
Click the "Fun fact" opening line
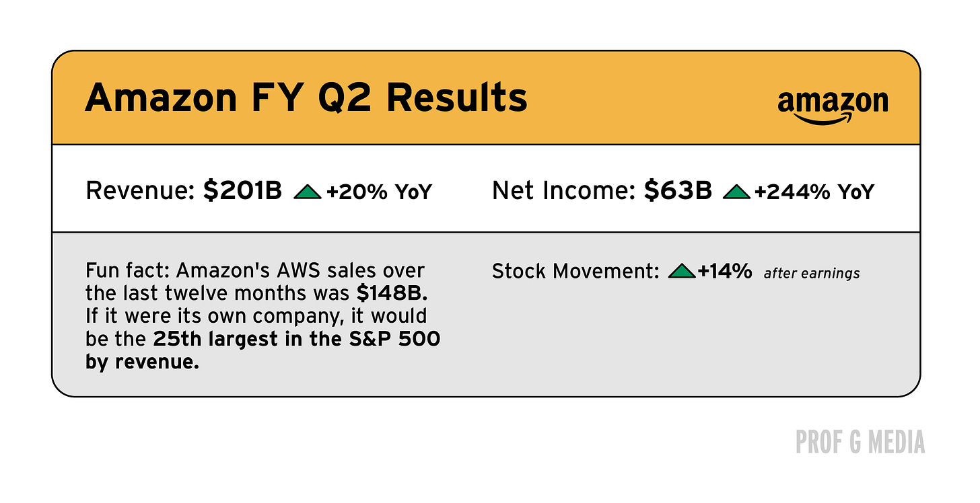pos(255,272)
